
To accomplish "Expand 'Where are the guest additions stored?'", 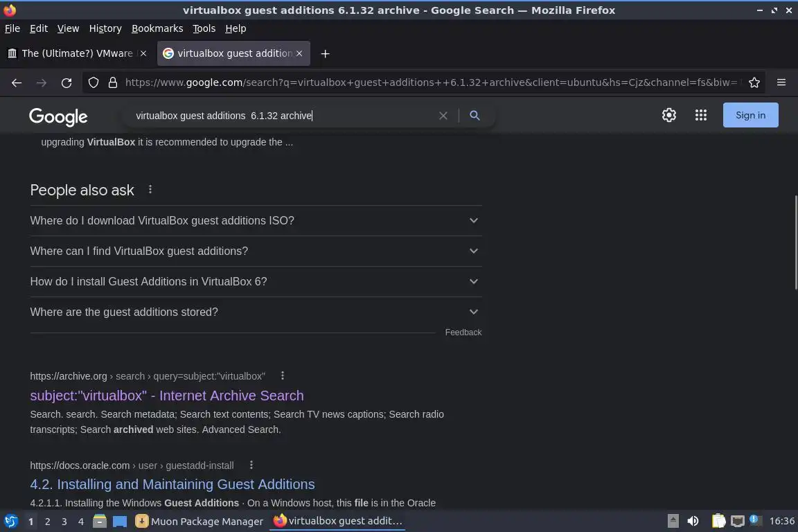I will pyautogui.click(x=256, y=312).
